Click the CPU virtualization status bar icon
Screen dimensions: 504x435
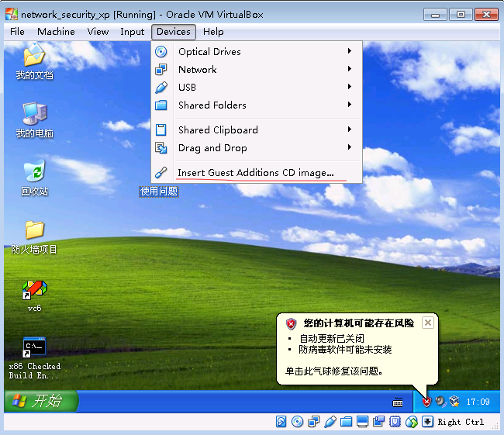tap(395, 422)
